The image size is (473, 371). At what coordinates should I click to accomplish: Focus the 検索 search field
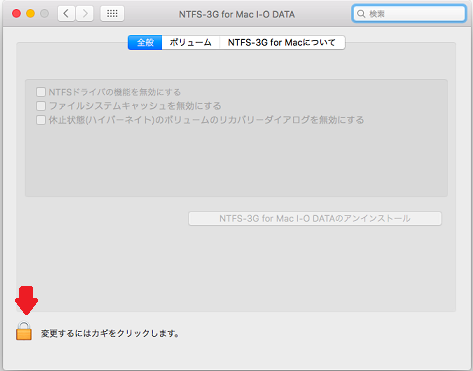pos(409,14)
